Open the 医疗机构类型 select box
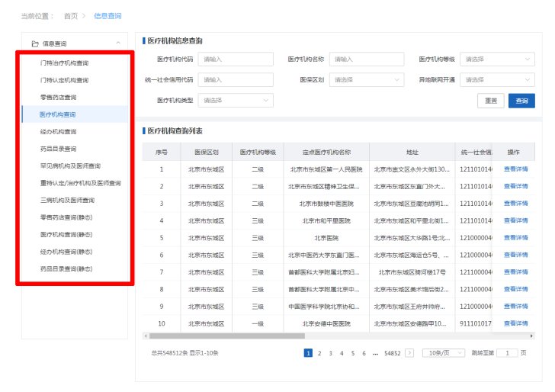Screen dimensions: 555x392 pyautogui.click(x=236, y=100)
